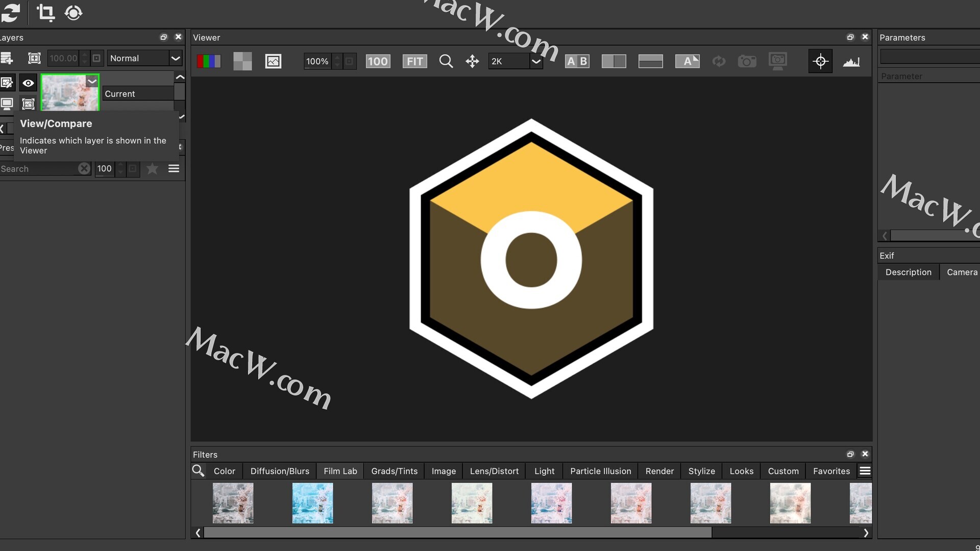
Task: Click the Search field in the presets panel
Action: [38, 169]
